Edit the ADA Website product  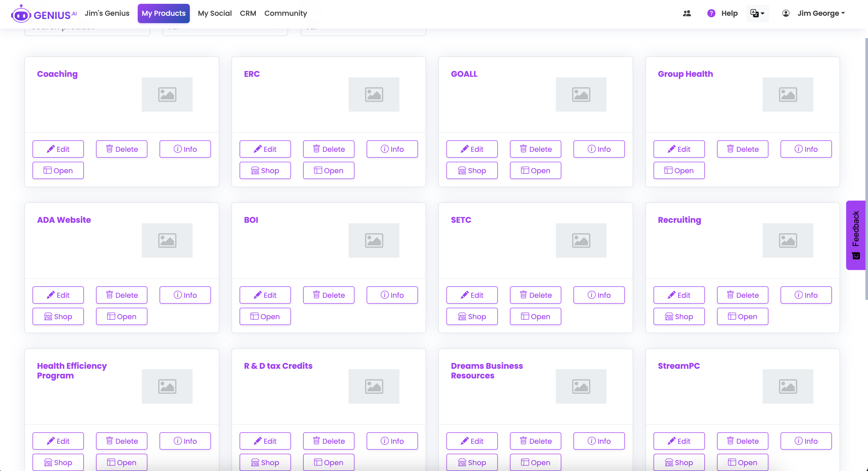pos(58,295)
